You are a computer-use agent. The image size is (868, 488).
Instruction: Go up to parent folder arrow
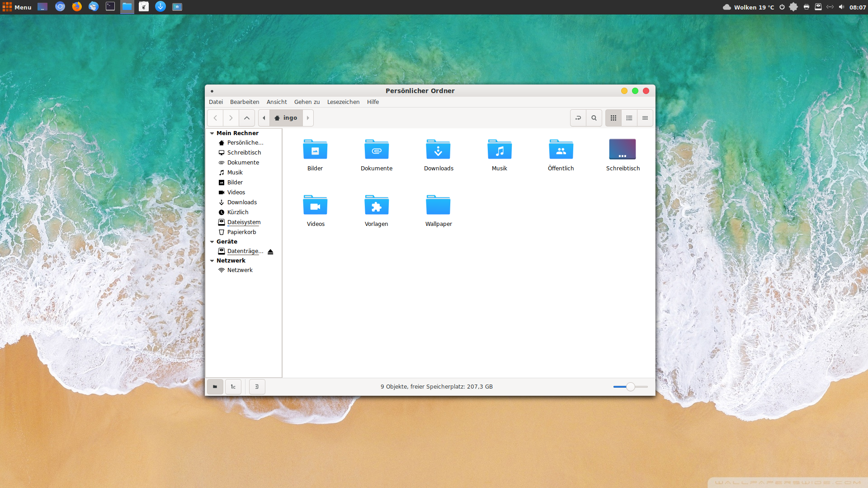247,118
